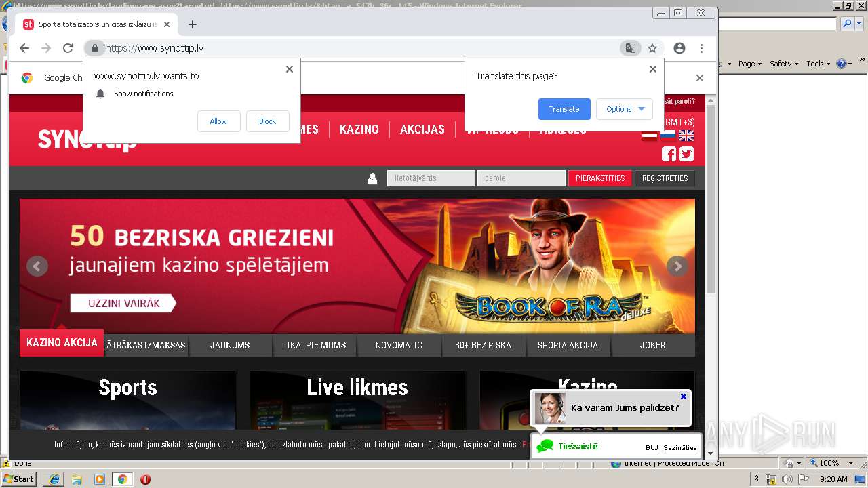Image resolution: width=868 pixels, height=488 pixels.
Task: Click the BUJ link in chat
Action: 652,448
